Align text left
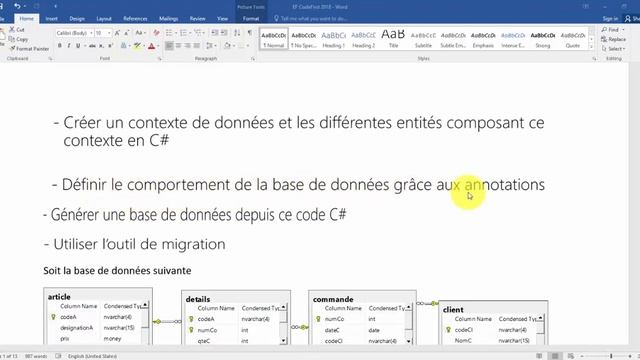The width and height of the screenshot is (640, 360). click(x=169, y=46)
